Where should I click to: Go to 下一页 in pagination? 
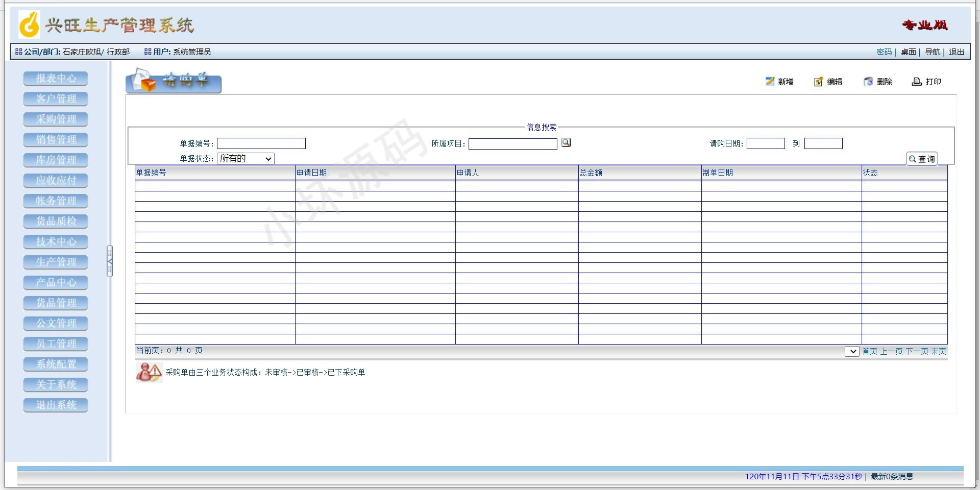coord(917,351)
